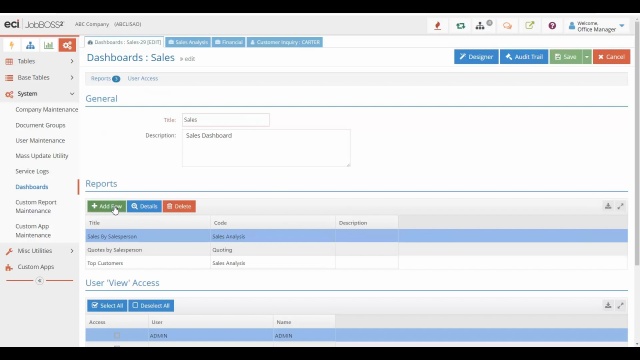Deselect All users for access
The height and width of the screenshot is (360, 640).
pyautogui.click(x=151, y=305)
